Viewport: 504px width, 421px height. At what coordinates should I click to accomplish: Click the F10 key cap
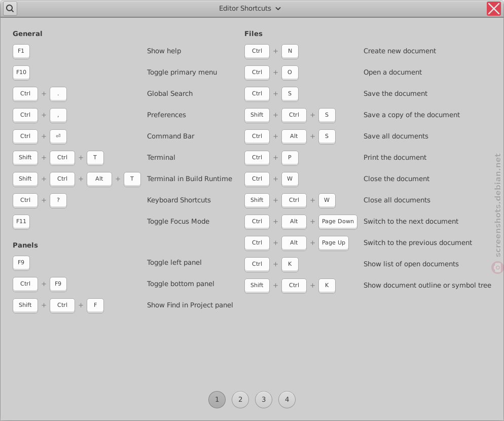[21, 73]
